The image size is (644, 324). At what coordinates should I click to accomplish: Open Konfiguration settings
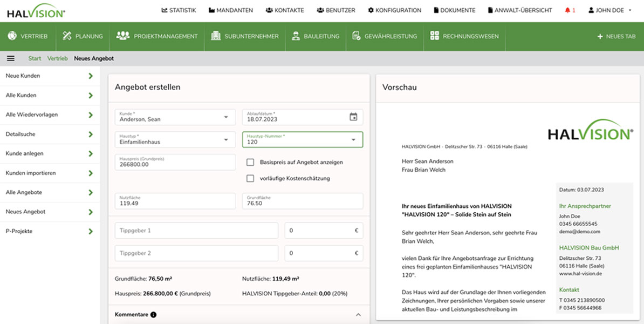pyautogui.click(x=395, y=10)
